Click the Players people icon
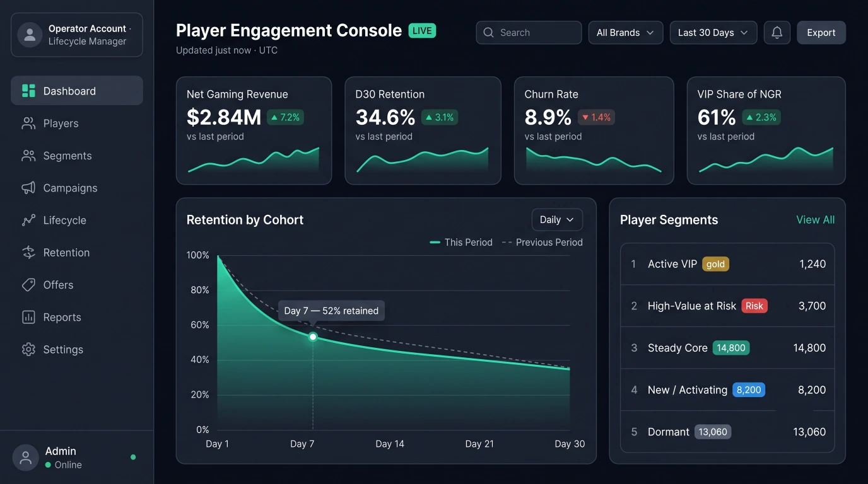868x484 pixels. [x=28, y=124]
